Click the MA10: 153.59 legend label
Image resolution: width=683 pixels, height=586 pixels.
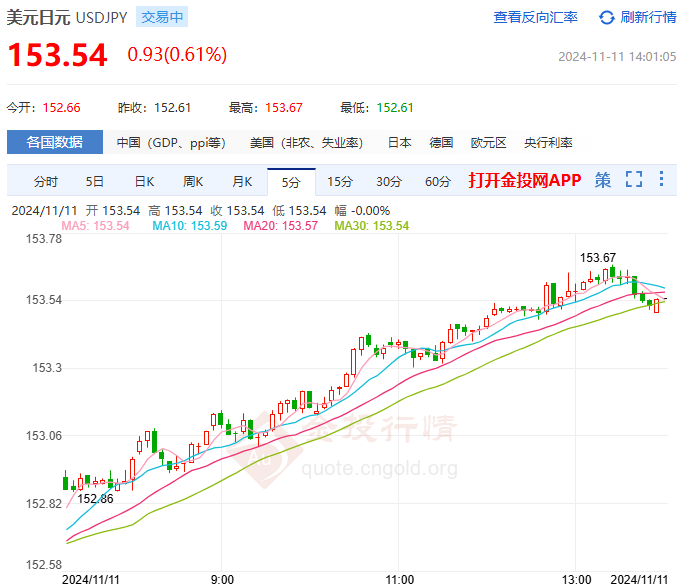(x=189, y=226)
